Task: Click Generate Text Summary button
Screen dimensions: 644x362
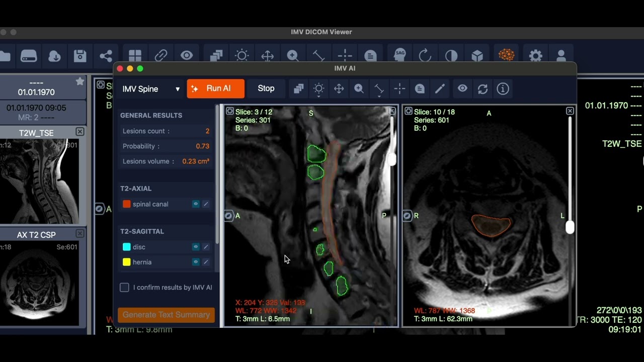Action: 166,315
